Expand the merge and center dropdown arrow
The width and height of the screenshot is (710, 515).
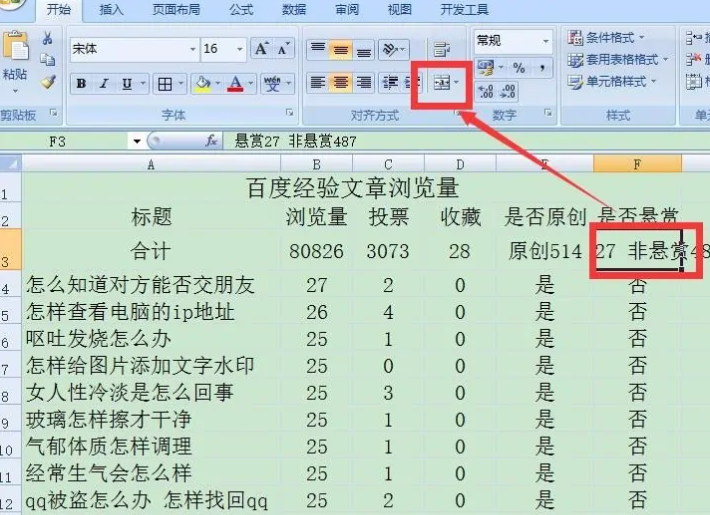point(456,82)
